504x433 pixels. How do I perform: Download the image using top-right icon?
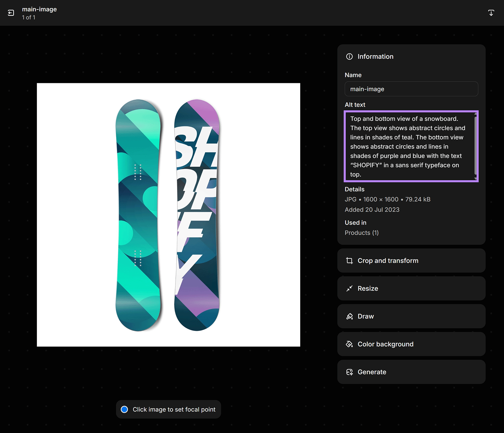pyautogui.click(x=491, y=13)
